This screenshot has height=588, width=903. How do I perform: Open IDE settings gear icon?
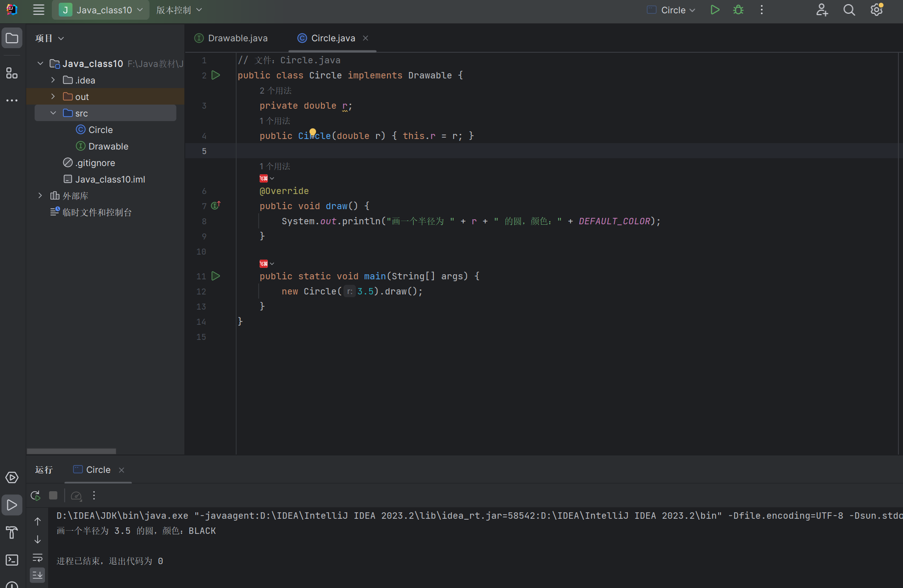click(x=876, y=10)
